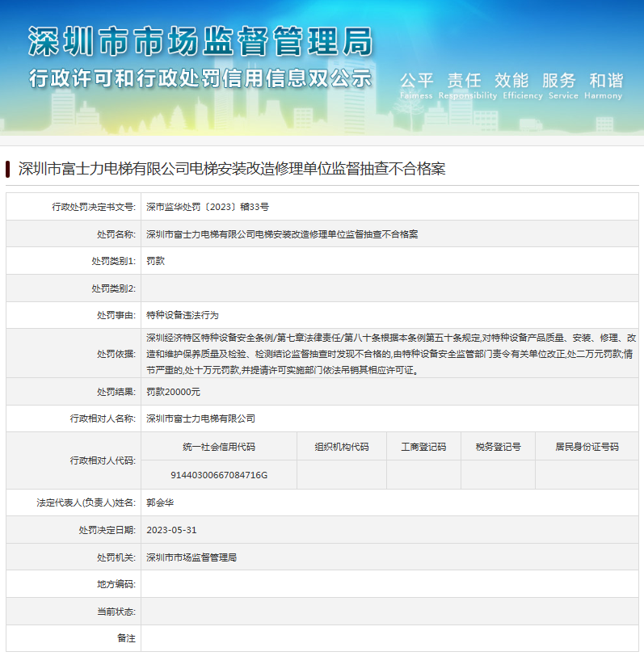Click the 服务 Service slogan
The width and height of the screenshot is (644, 656).
point(563,86)
